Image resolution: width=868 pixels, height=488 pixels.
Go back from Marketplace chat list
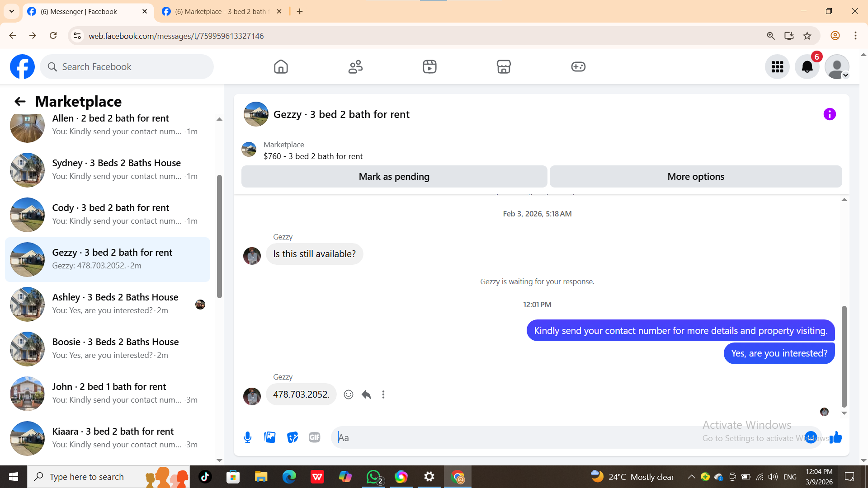[x=20, y=102]
